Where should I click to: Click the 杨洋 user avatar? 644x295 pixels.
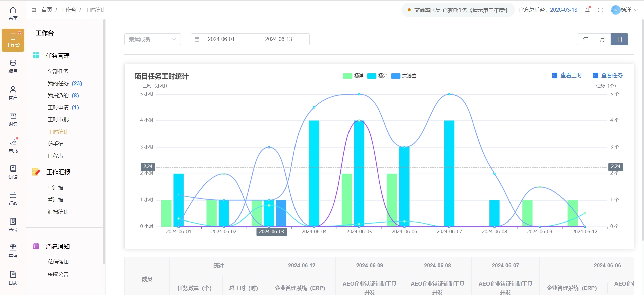coord(615,10)
